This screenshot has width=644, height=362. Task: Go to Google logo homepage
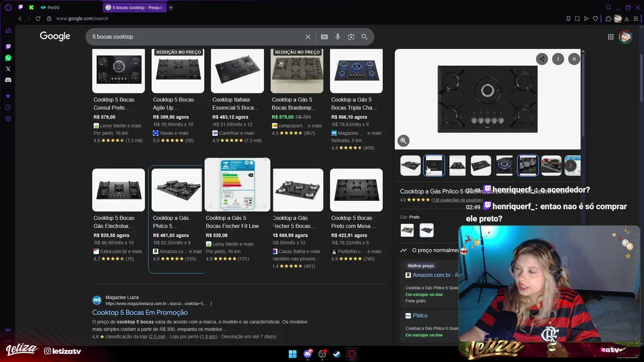coord(55,36)
